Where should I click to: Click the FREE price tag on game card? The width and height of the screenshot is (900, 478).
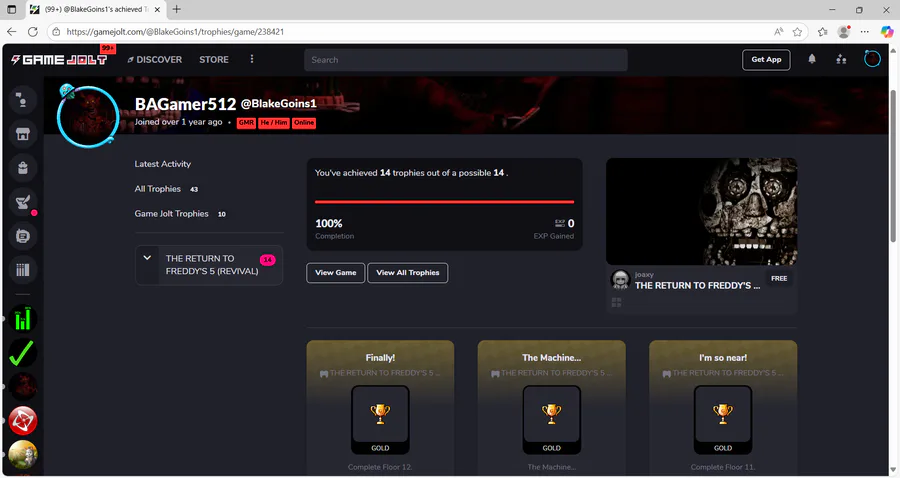779,278
